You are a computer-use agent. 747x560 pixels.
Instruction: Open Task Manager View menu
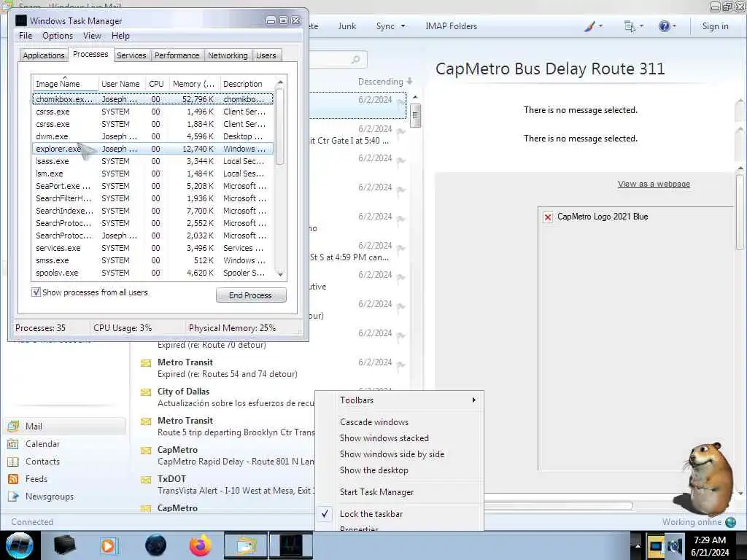(x=92, y=36)
